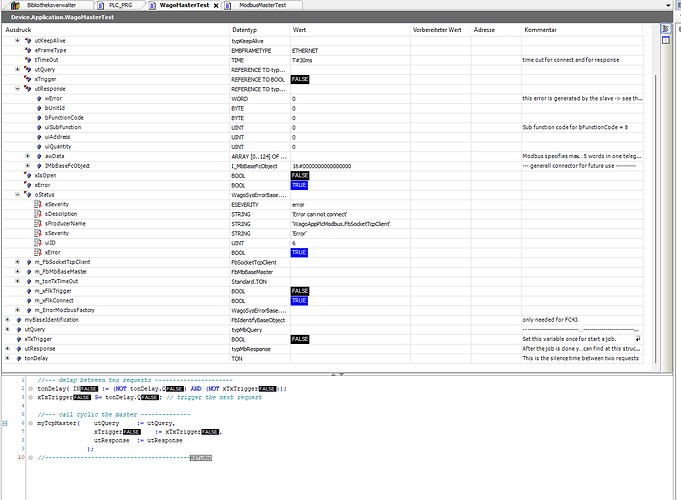681x500 pixels.
Task: Collapse the utResponse reference node
Action: tap(17, 89)
